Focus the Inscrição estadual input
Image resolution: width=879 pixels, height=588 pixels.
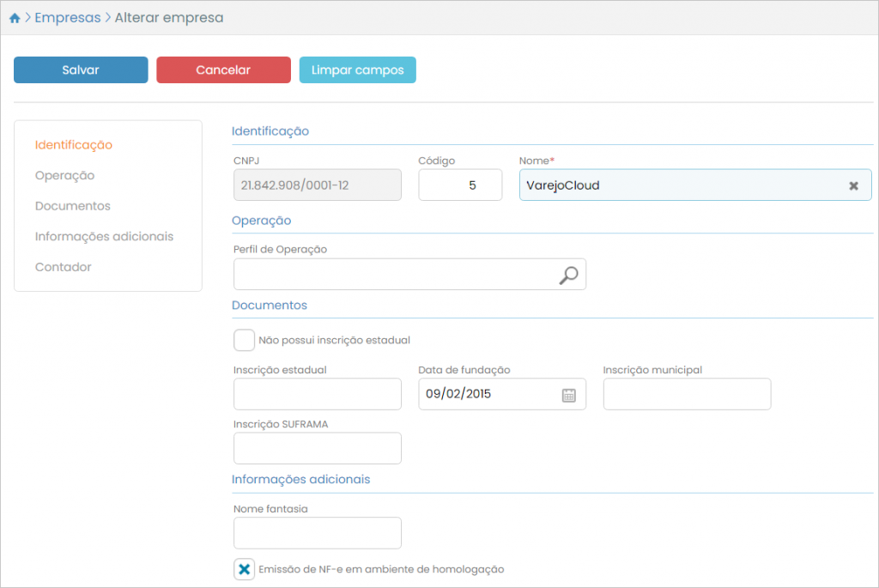317,394
